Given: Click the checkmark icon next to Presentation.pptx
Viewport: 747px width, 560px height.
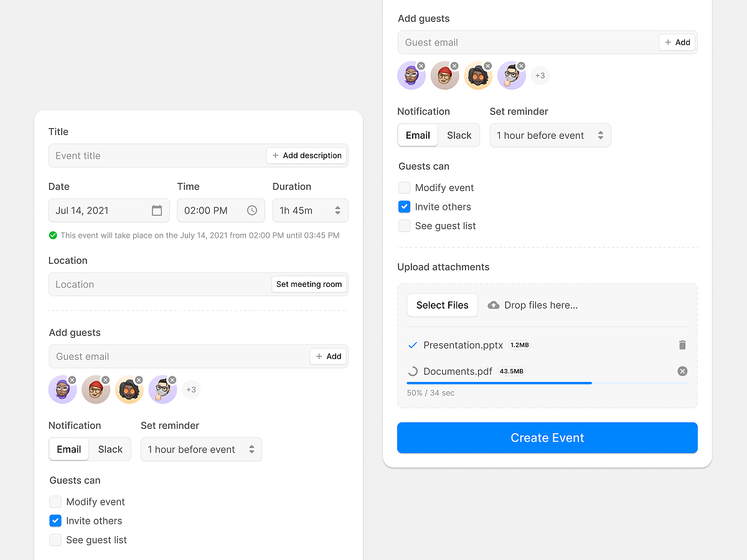Looking at the screenshot, I should 412,345.
